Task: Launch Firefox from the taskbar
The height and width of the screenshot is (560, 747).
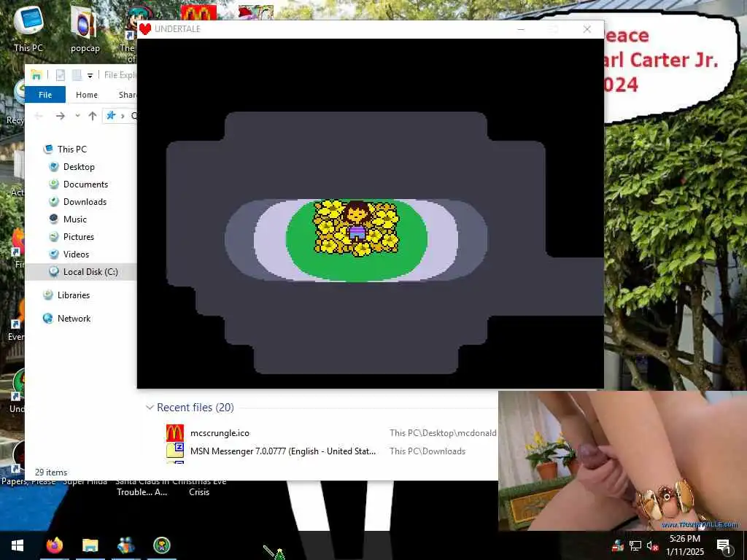Action: pos(55,545)
